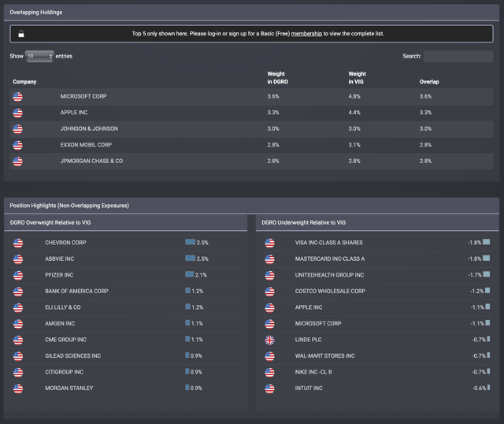Select COSTCO WHOLESALE CORP entry
This screenshot has height=424, width=504.
(x=330, y=291)
